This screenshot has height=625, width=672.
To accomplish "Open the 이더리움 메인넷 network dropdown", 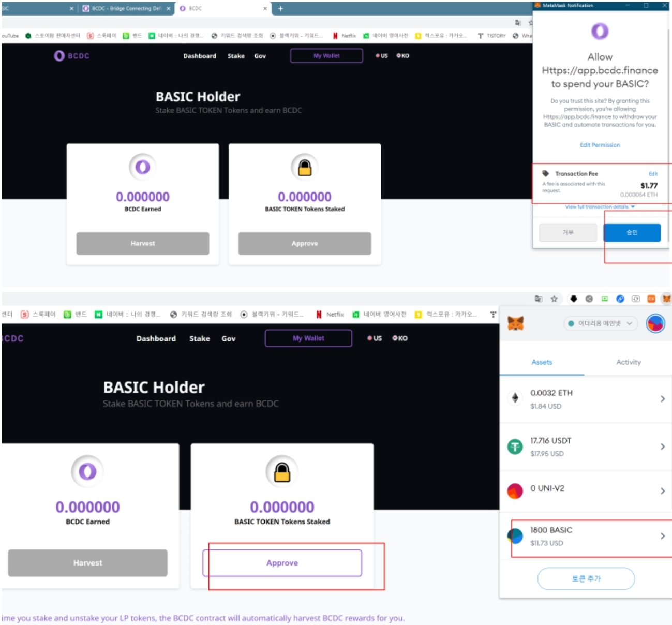I will click(x=601, y=323).
